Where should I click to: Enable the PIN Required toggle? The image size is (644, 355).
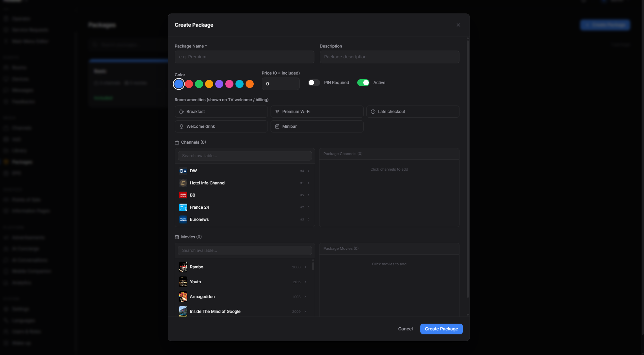click(314, 83)
